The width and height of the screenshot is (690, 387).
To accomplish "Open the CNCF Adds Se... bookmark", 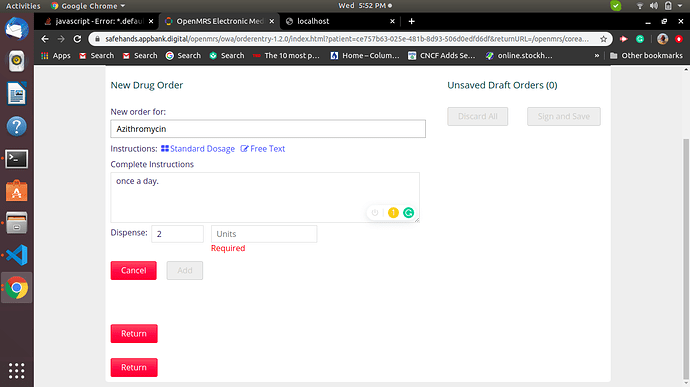I will tap(442, 55).
